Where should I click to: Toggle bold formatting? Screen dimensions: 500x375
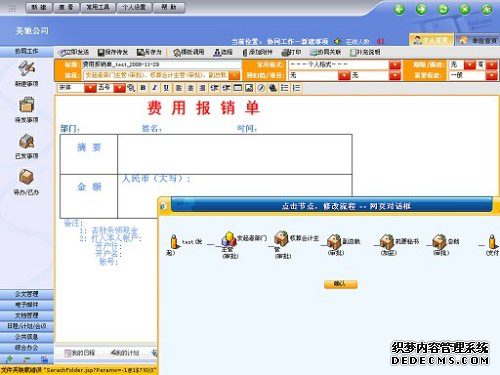click(x=143, y=88)
